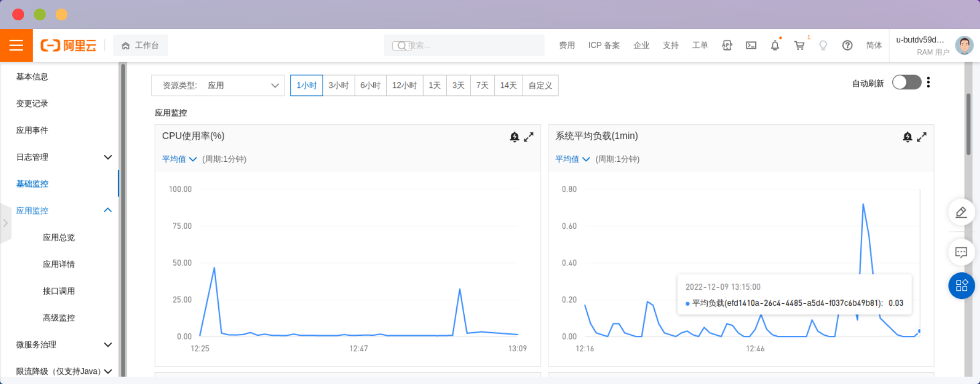Open the 工作台 workbench home

coord(140,46)
